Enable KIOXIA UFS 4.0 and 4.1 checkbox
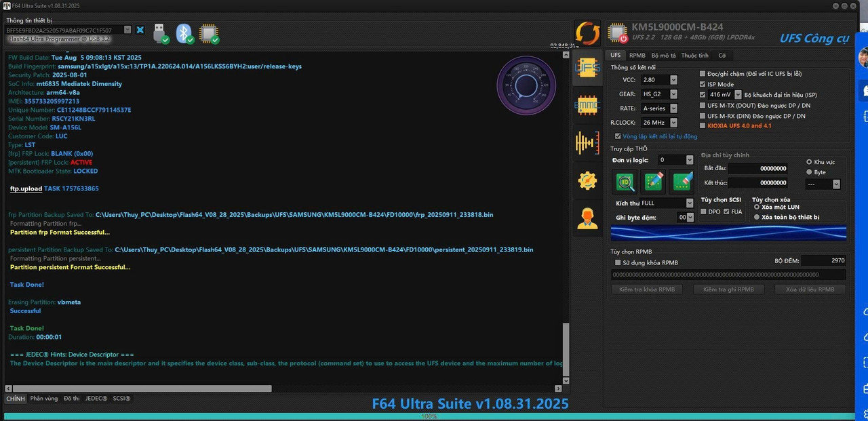The width and height of the screenshot is (868, 421). 703,125
